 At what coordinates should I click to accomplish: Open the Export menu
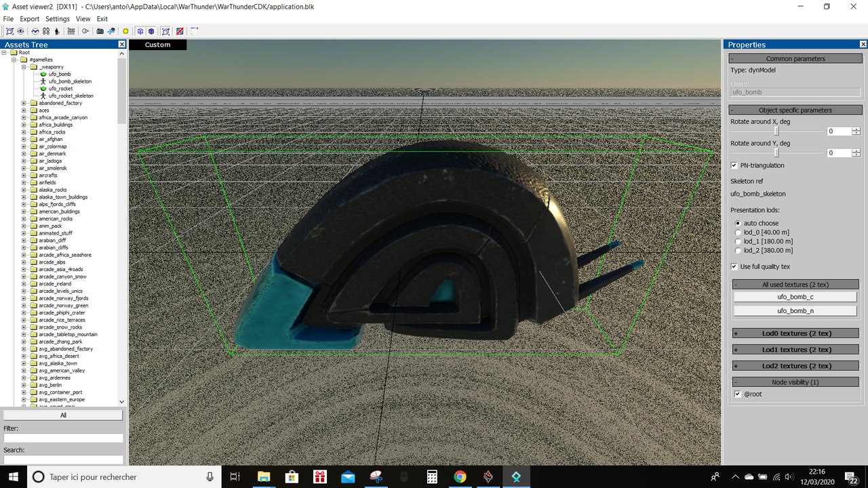(29, 19)
